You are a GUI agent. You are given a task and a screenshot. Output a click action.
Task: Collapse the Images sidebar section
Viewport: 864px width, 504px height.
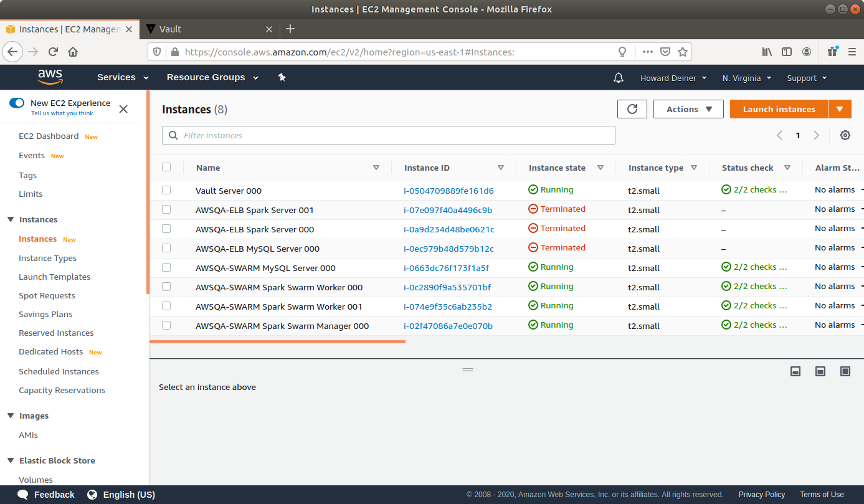point(11,416)
